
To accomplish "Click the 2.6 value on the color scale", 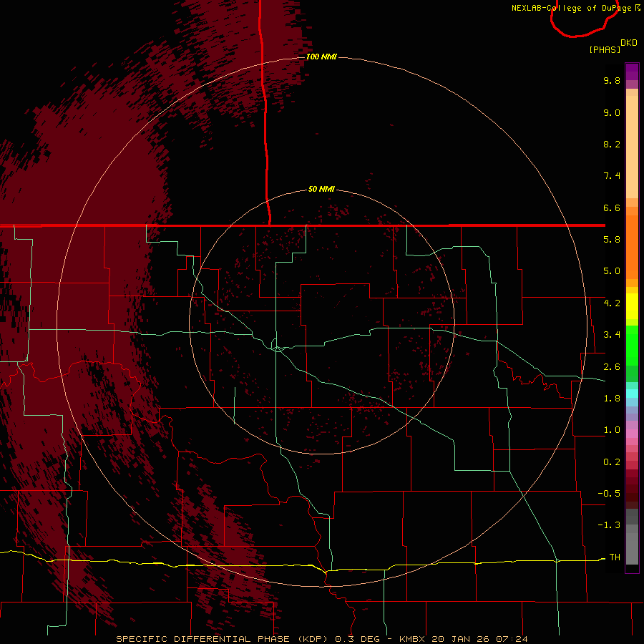I will point(612,367).
